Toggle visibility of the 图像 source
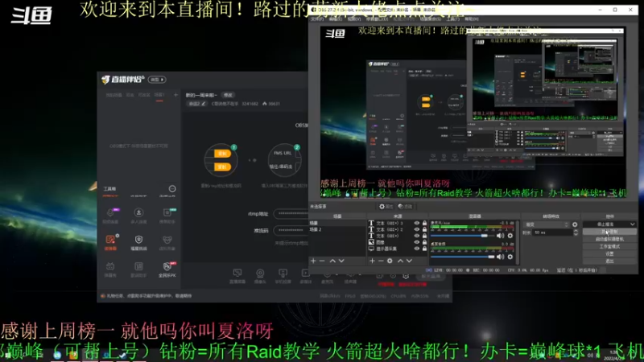The image size is (644, 362). pyautogui.click(x=417, y=242)
